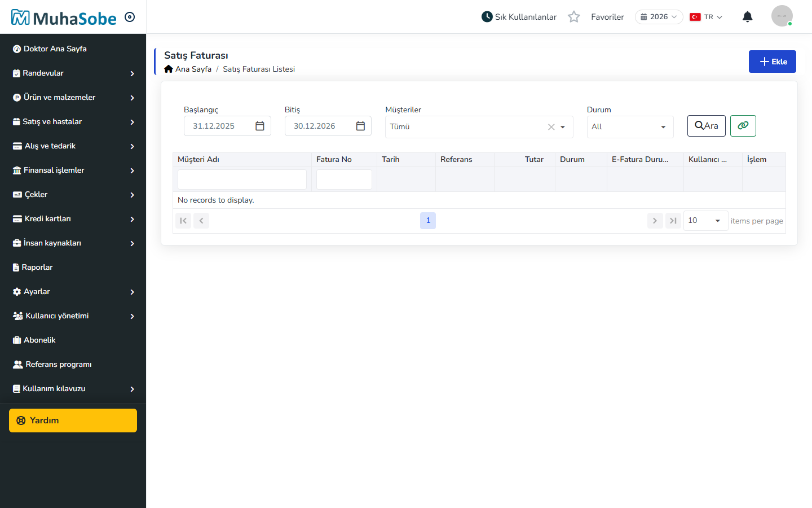Expand Kullanıcı yönetimi menu

coord(73,316)
